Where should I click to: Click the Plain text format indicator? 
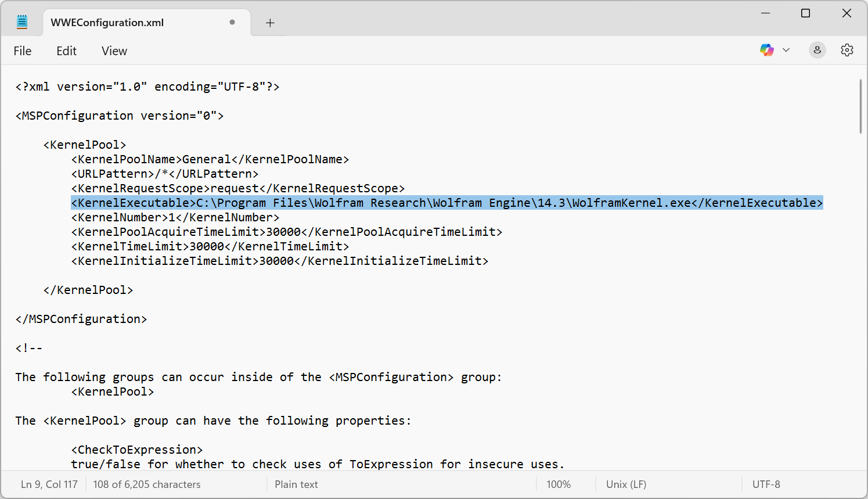[x=296, y=484]
